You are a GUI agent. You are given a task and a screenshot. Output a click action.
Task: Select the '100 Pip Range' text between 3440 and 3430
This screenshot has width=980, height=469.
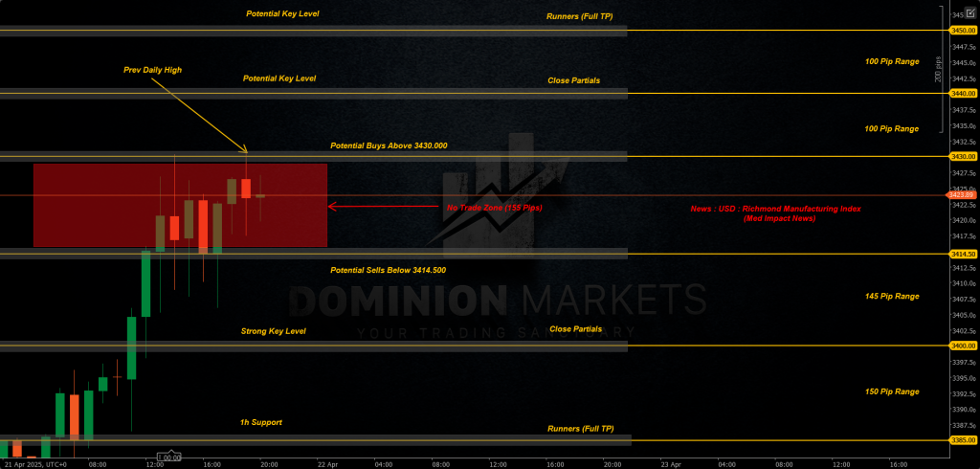[893, 128]
